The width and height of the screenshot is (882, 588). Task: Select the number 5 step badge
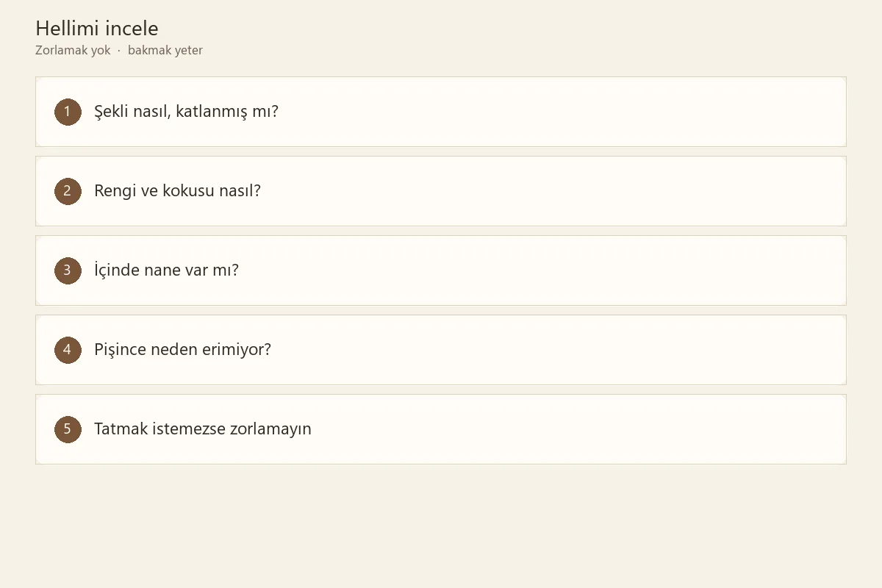[68, 429]
